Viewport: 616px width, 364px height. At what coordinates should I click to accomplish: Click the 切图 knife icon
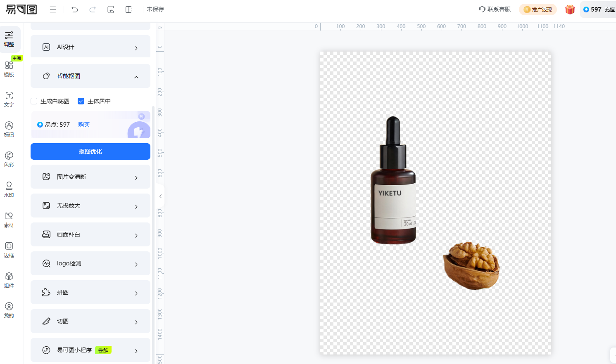click(x=46, y=321)
